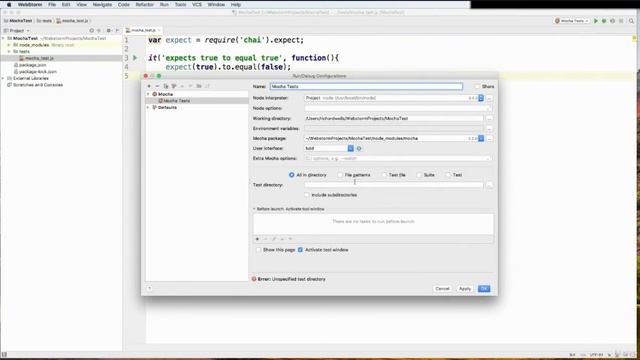Hide the Project tool window

(118, 31)
